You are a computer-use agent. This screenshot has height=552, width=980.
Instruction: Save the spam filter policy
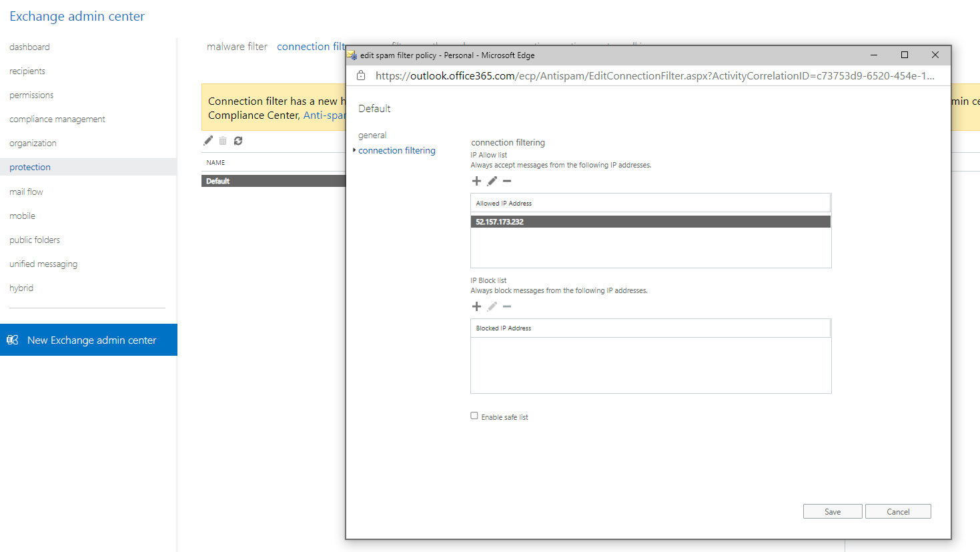tap(833, 511)
